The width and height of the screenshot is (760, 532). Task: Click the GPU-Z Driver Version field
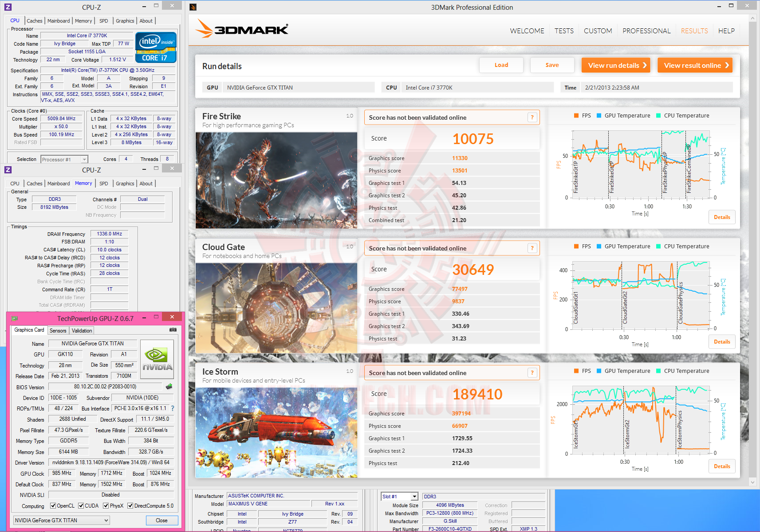(x=111, y=462)
